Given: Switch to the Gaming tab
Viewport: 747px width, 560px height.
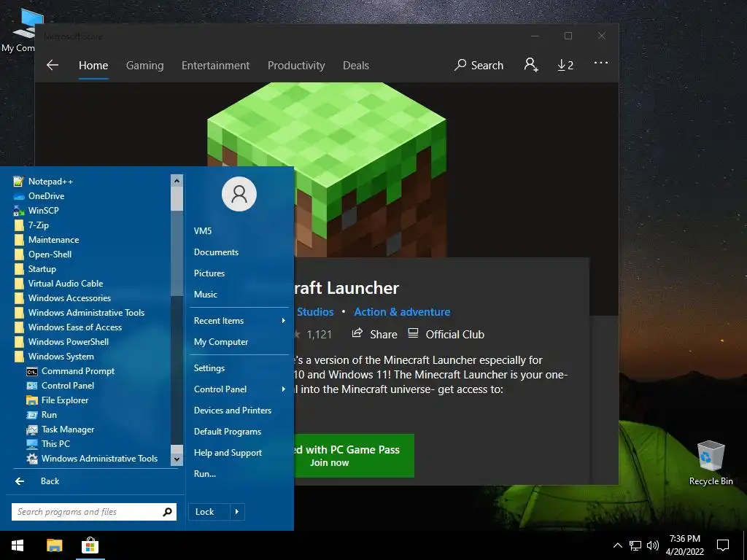Looking at the screenshot, I should click(145, 66).
